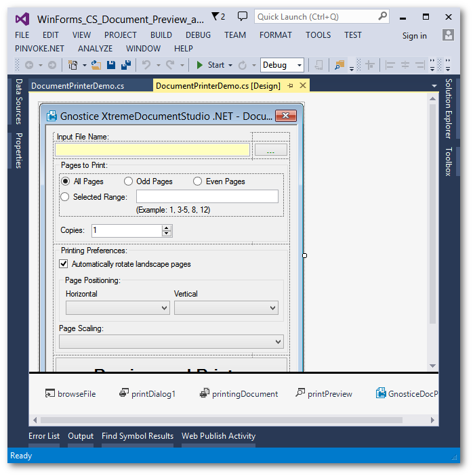Image resolution: width=473 pixels, height=476 pixels.
Task: Open the Find Symbol Results tab
Action: click(x=138, y=436)
